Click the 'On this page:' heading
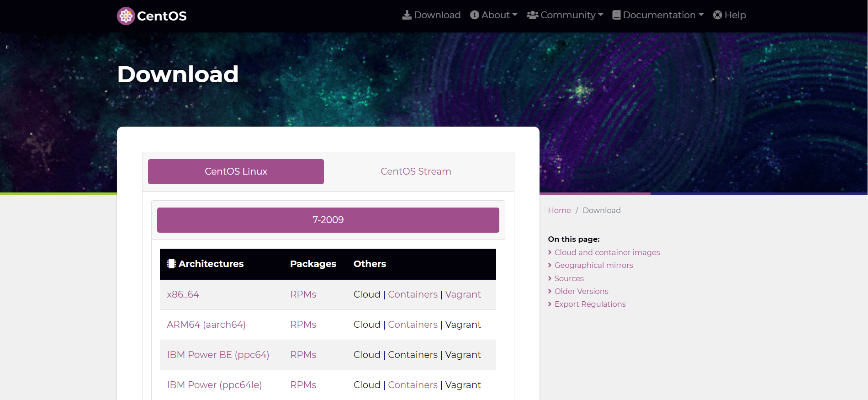Viewport: 868px width, 400px height. pos(574,239)
